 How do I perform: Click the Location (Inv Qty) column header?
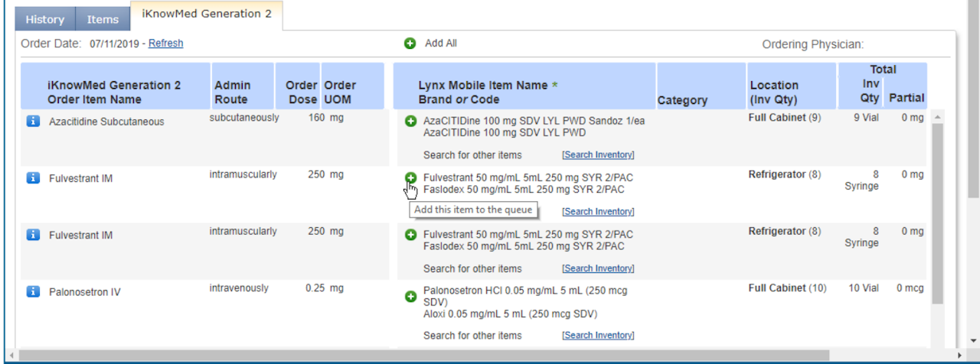tap(773, 92)
